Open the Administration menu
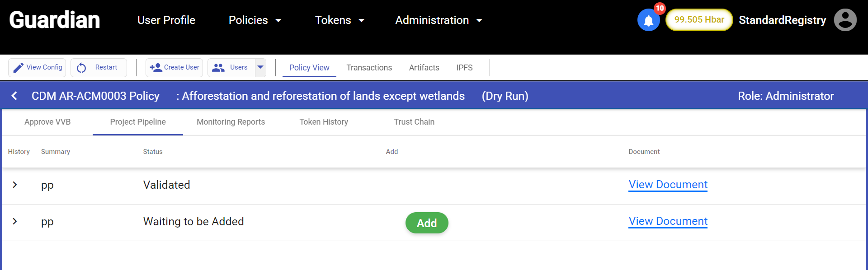This screenshot has height=270, width=868. click(439, 20)
